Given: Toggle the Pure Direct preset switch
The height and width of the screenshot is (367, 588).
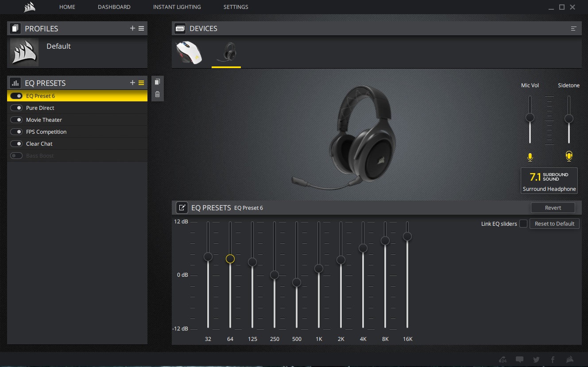Looking at the screenshot, I should point(16,108).
